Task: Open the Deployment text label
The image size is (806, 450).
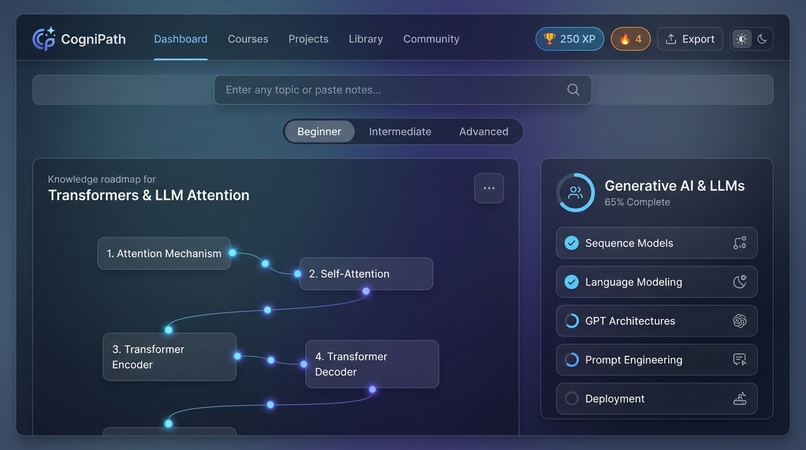Action: [615, 399]
